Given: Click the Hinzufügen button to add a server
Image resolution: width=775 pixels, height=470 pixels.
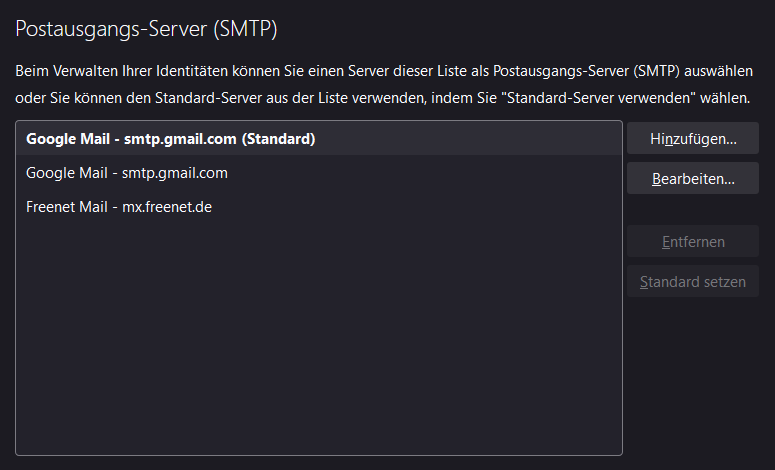Looking at the screenshot, I should click(x=692, y=139).
